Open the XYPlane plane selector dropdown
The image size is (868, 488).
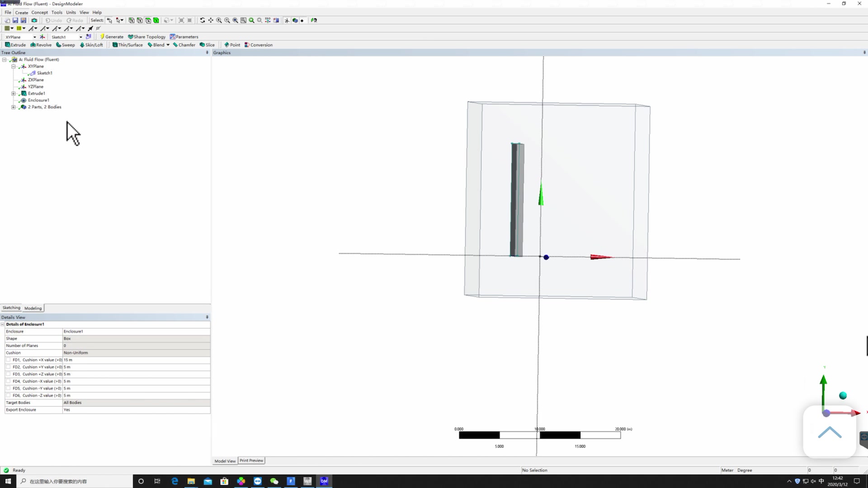[x=33, y=37]
